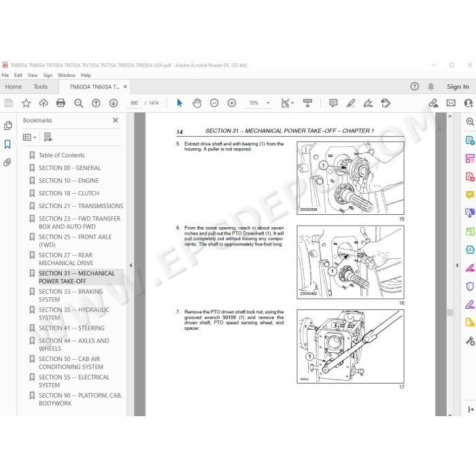This screenshot has width=476, height=476.
Task: Find current bookmark icon
Action: (48, 137)
